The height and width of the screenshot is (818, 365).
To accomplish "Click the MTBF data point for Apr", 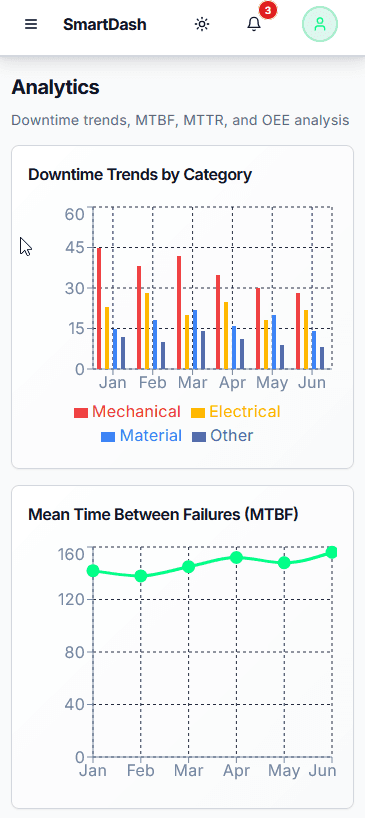I will tap(236, 557).
